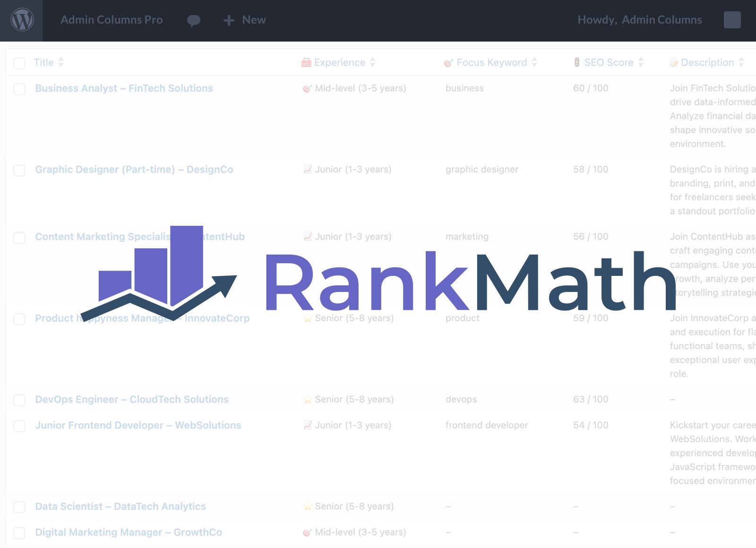Sort the Experience column with arrows
This screenshot has height=548, width=756.
[372, 62]
